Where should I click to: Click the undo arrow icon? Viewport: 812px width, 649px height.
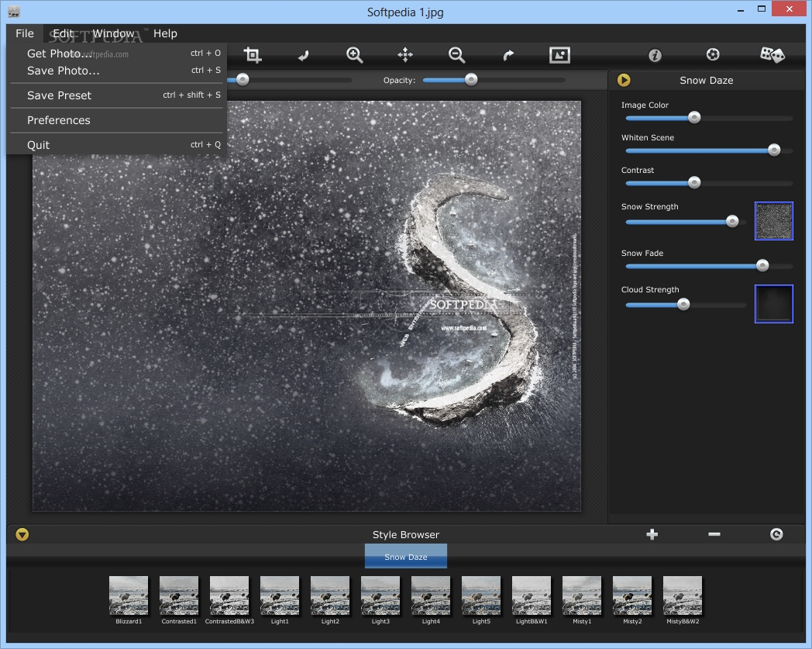coord(304,55)
